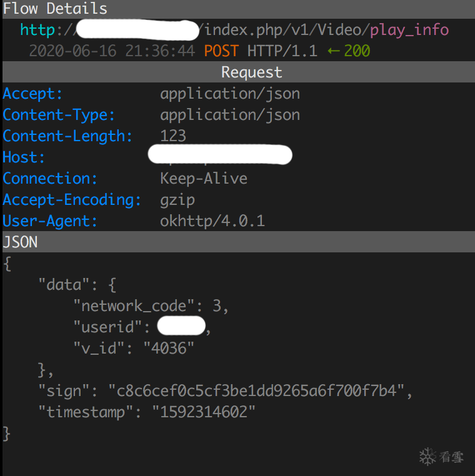Screen dimensions: 475x476
Task: Select the okhttp/4.0.1 User-Agent value
Action: click(x=212, y=221)
